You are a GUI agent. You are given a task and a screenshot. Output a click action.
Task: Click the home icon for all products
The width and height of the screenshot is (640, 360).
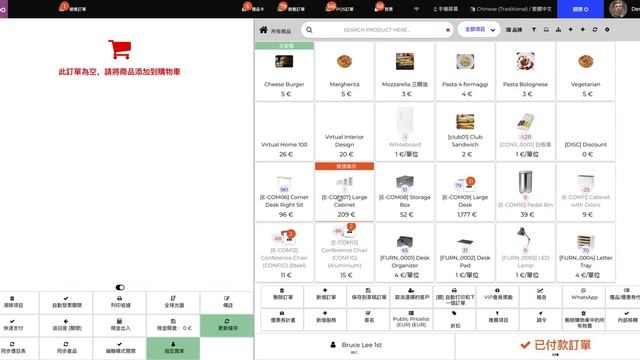tap(264, 30)
